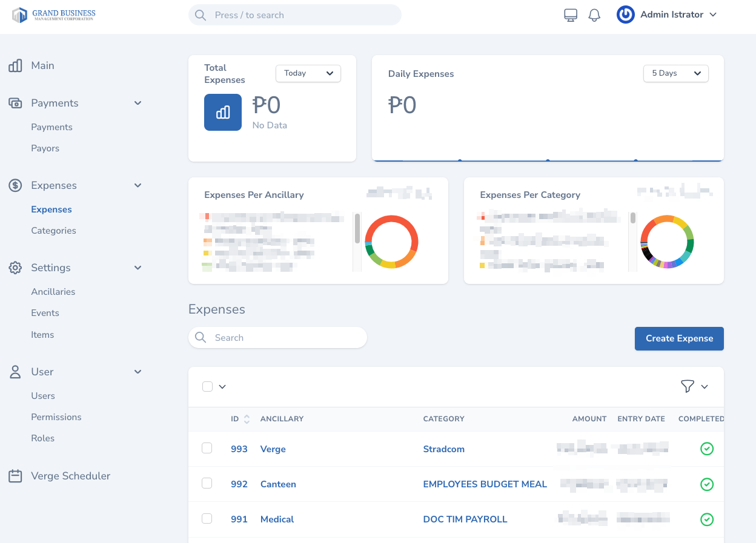Click the notification bell icon
This screenshot has width=756, height=543.
(594, 15)
